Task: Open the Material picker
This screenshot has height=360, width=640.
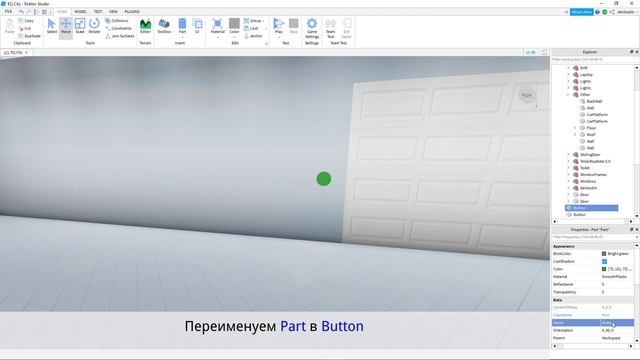Action: pos(218,27)
